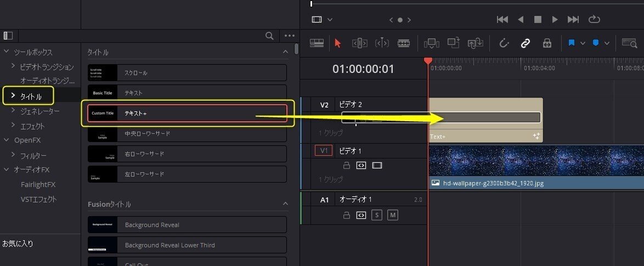This screenshot has width=644, height=266.
Task: Select the テキスト Basic Title preset
Action: coord(187,93)
